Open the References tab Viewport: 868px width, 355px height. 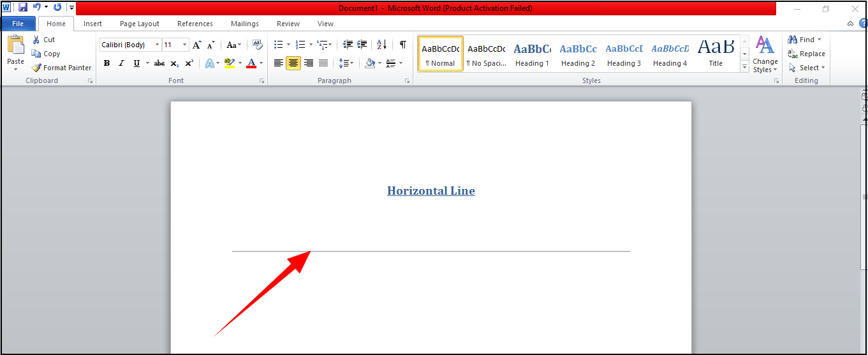(195, 24)
